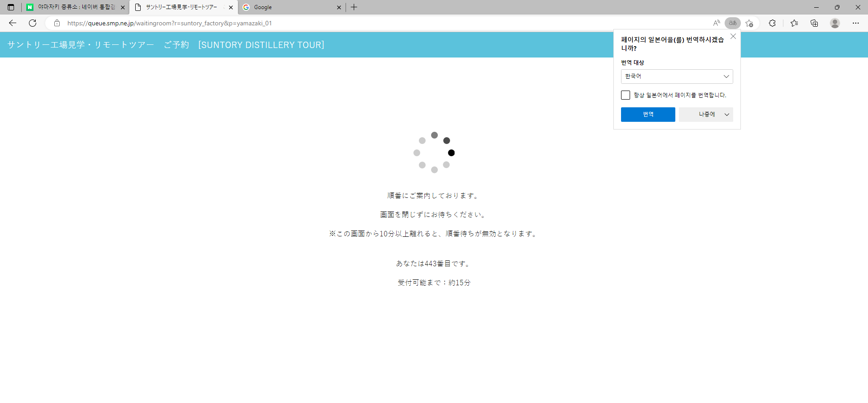Open the user profile menu
Image resolution: width=868 pixels, height=403 pixels.
coord(835,23)
